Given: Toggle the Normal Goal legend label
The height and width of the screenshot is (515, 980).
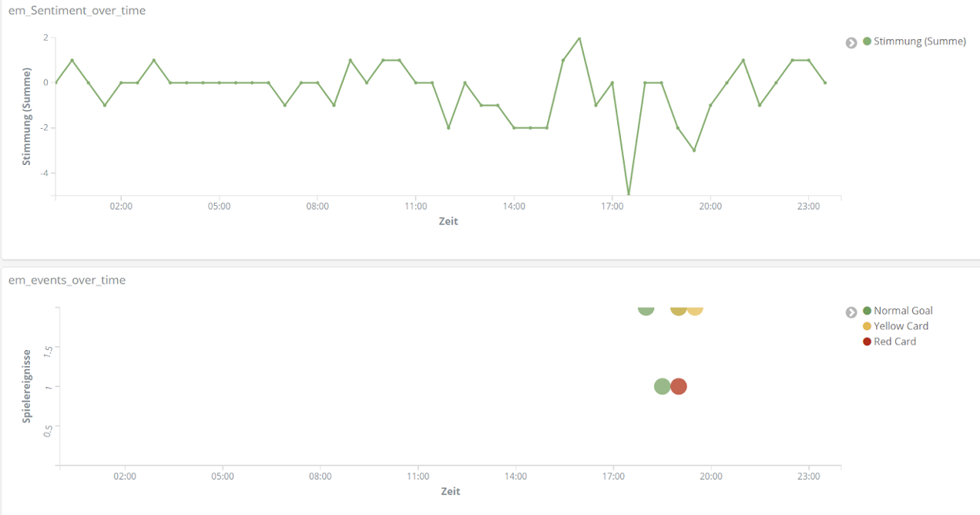Looking at the screenshot, I should coord(903,311).
